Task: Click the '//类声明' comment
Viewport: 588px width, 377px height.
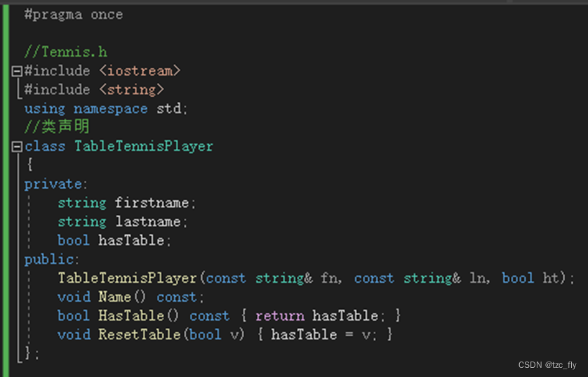Action: (57, 127)
